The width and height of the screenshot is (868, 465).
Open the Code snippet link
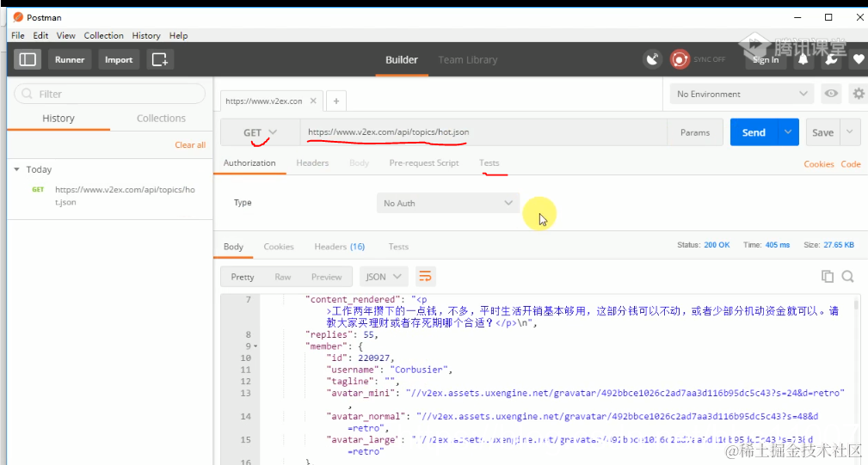tap(850, 163)
